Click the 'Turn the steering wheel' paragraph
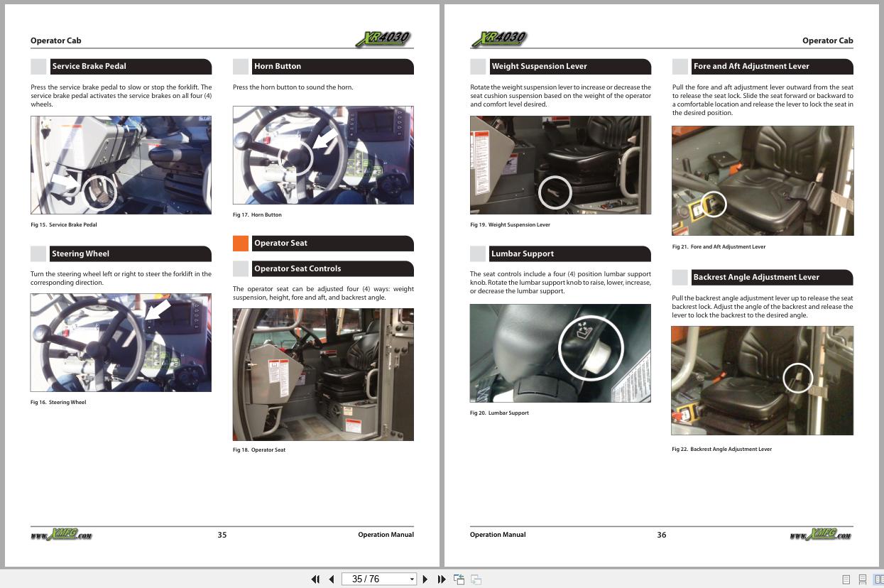Screen dimensions: 884x588 point(121,278)
